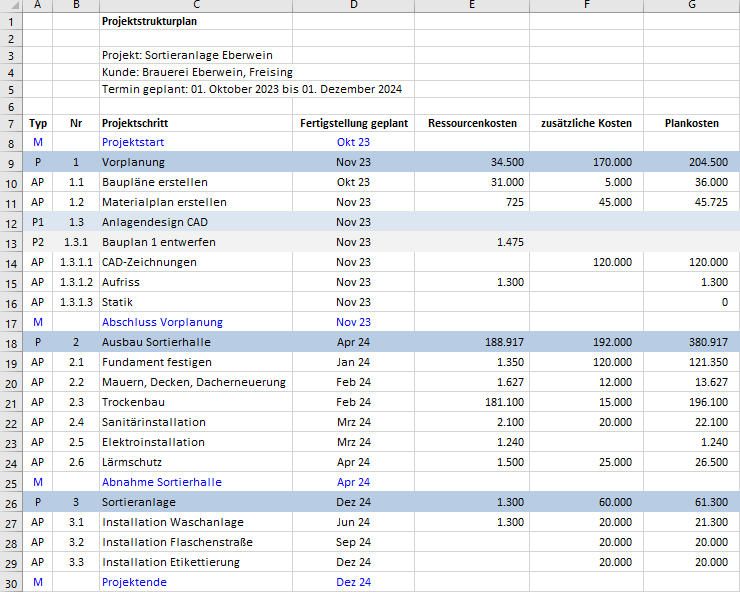Click the 'Projektstart' milestone cell
Viewport: 740px width, 592px height.
(x=133, y=142)
